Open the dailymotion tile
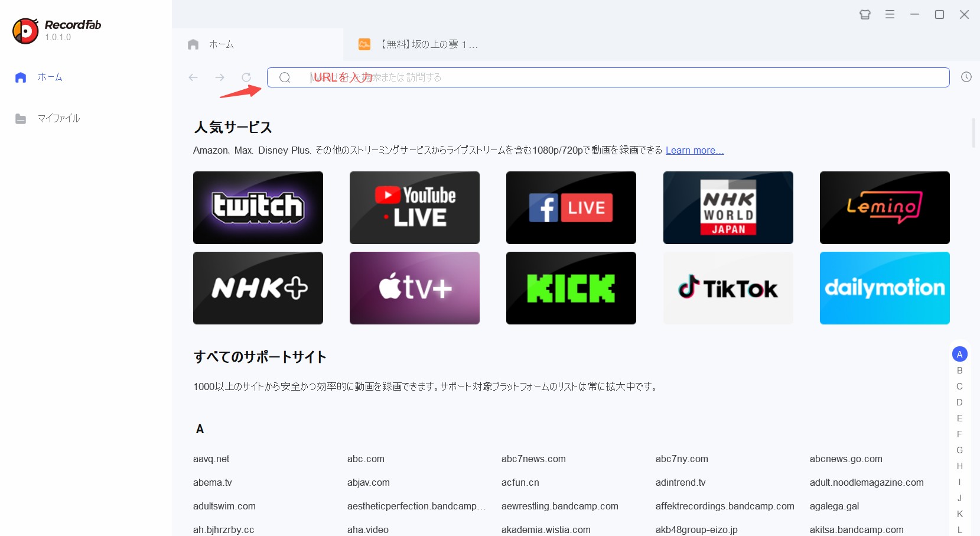The image size is (980, 536). point(885,288)
